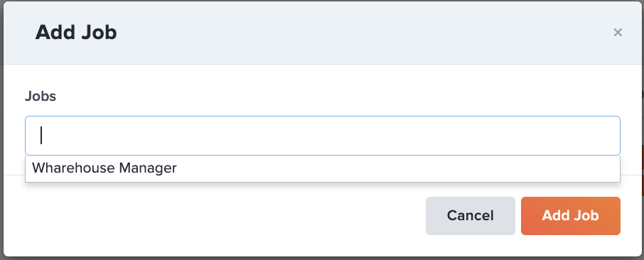Dismiss the modal using the X icon
644x260 pixels.
[x=617, y=33]
